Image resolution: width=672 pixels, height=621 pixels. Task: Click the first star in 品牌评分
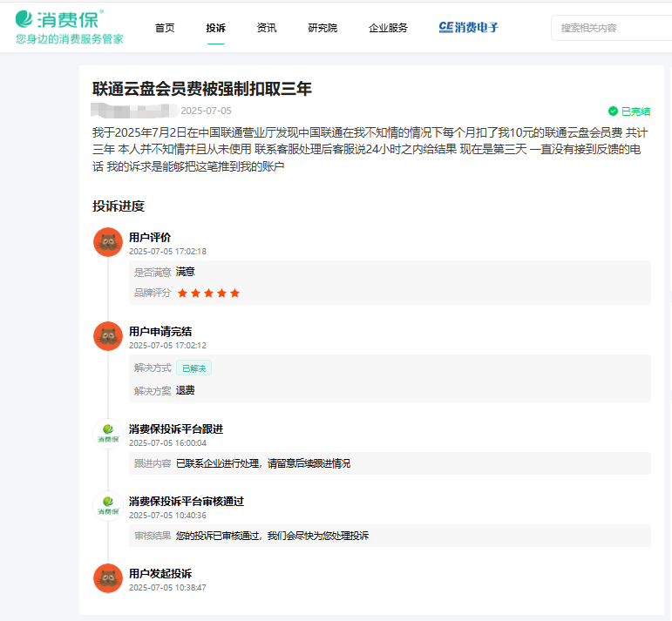(x=182, y=293)
